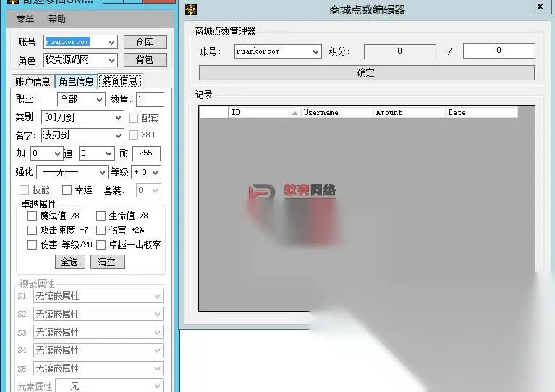
Task: Switch to the 账户信息 tab
Action: click(33, 82)
